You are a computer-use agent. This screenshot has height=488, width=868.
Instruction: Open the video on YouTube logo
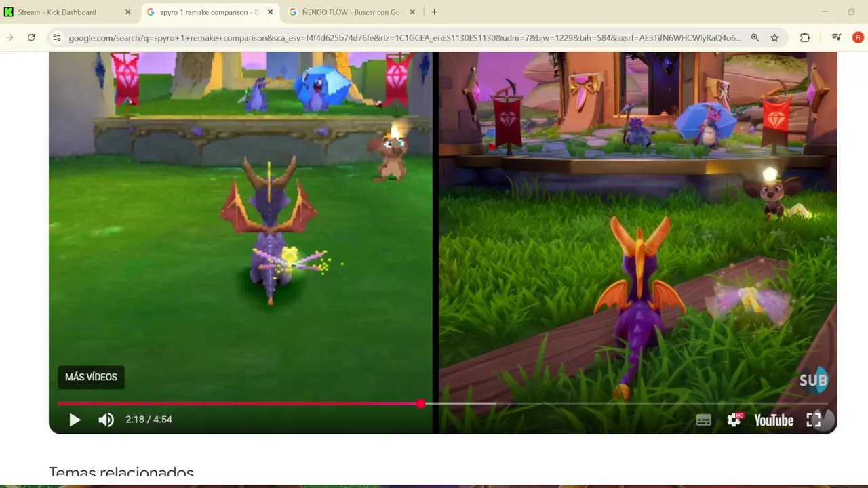[x=774, y=420]
